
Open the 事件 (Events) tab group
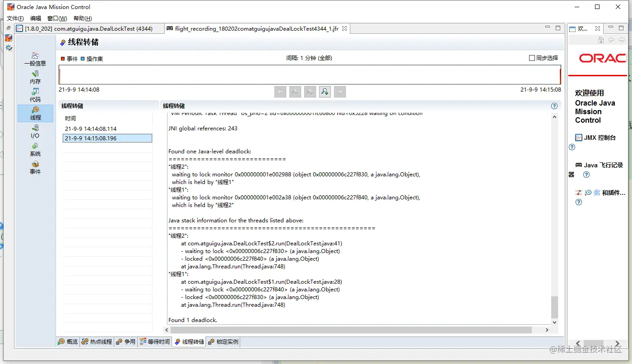(x=35, y=167)
